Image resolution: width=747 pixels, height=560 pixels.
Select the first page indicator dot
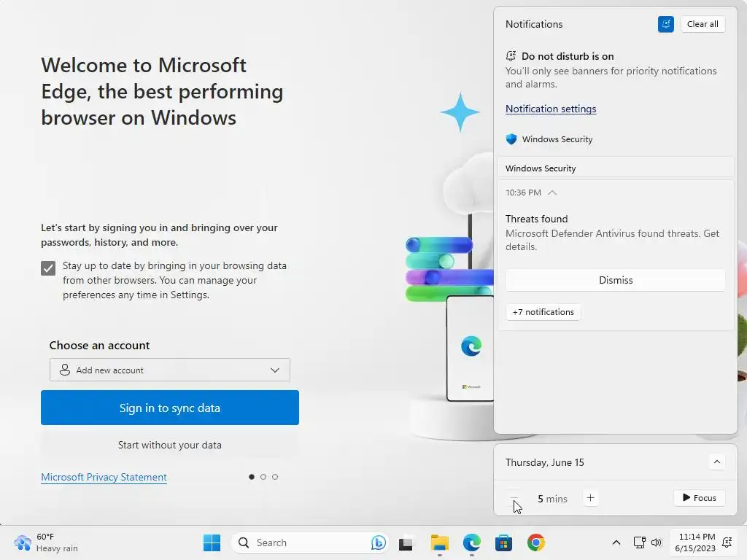[x=252, y=477]
